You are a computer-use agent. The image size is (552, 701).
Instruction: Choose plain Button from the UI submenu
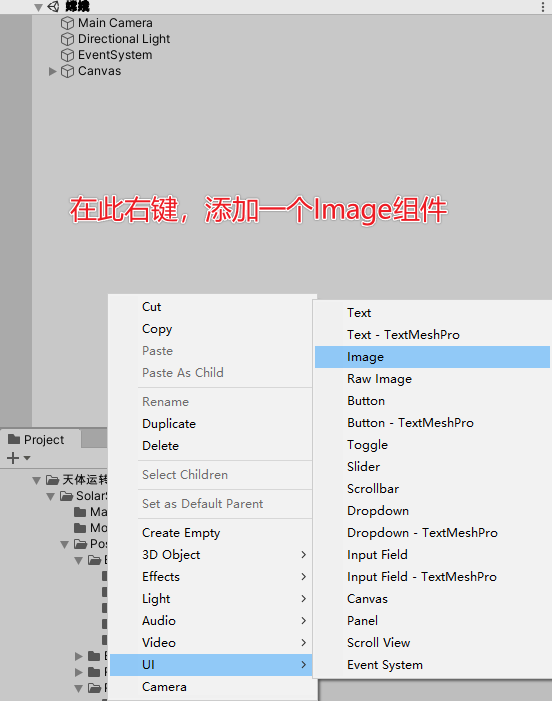(432, 401)
